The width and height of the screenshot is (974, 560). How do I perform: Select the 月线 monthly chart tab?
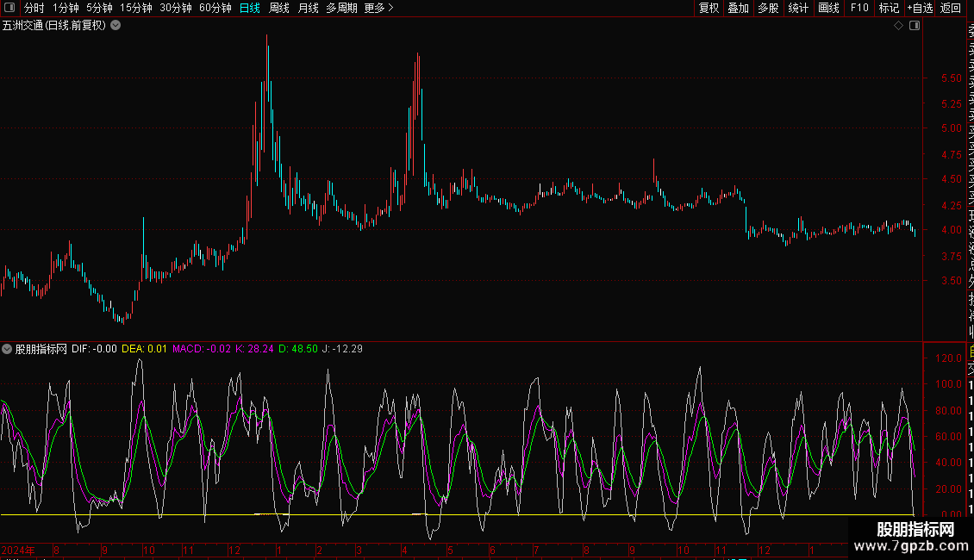pos(308,8)
